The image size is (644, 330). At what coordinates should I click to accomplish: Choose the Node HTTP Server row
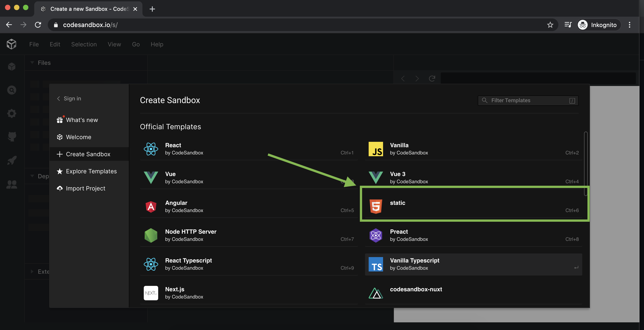[x=249, y=235]
